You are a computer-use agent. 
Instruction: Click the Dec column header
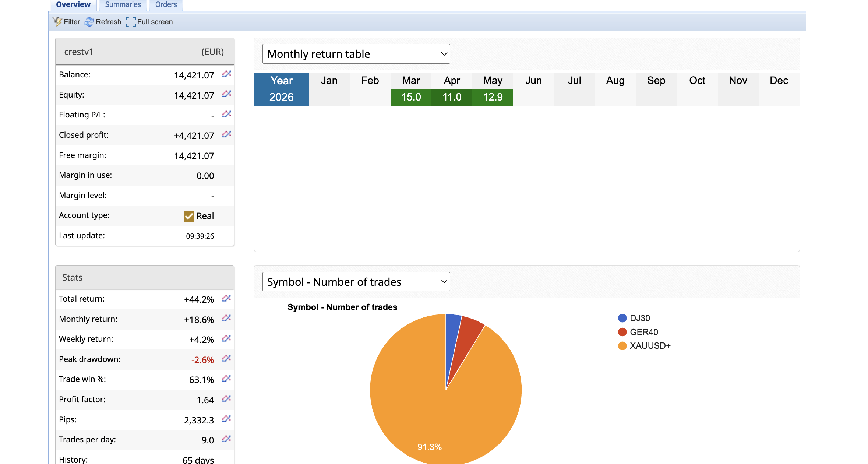779,81
